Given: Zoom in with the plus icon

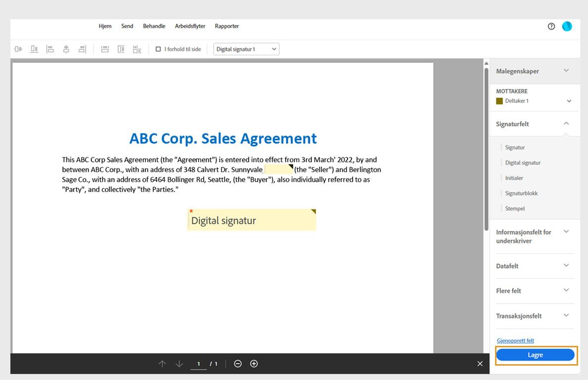Looking at the screenshot, I should tap(254, 364).
